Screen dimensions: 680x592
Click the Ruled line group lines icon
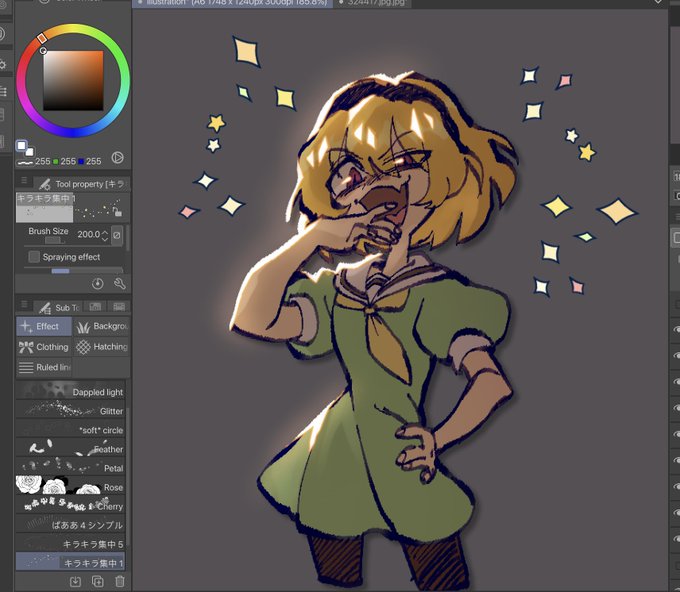tap(26, 367)
